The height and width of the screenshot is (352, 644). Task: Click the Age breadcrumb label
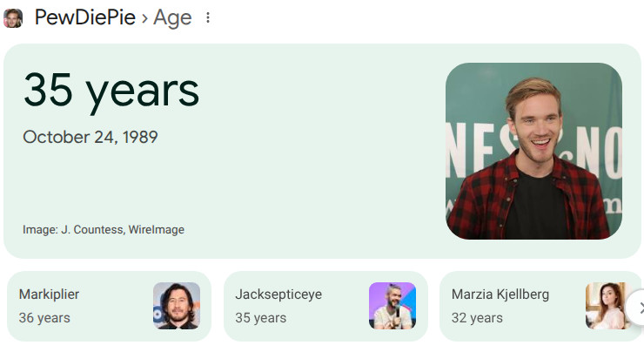point(172,17)
